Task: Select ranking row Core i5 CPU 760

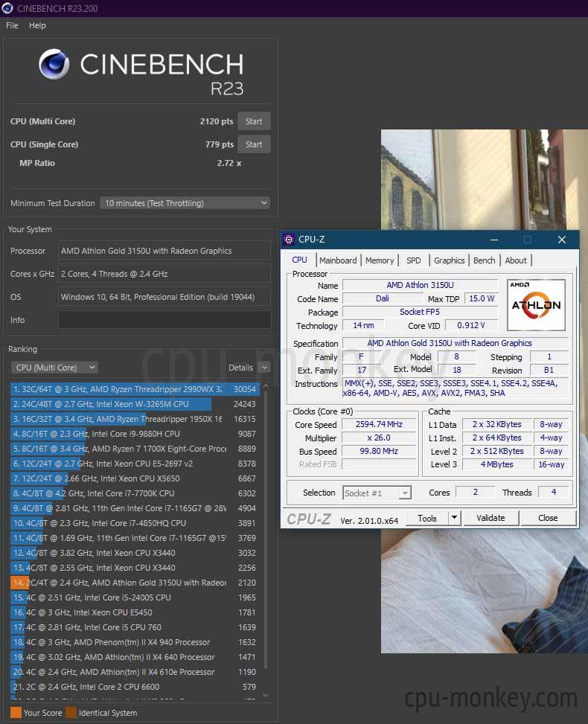Action: coord(135,627)
